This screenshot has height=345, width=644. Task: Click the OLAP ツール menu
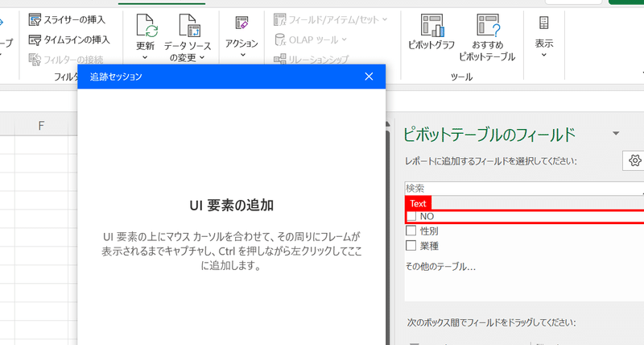point(311,39)
